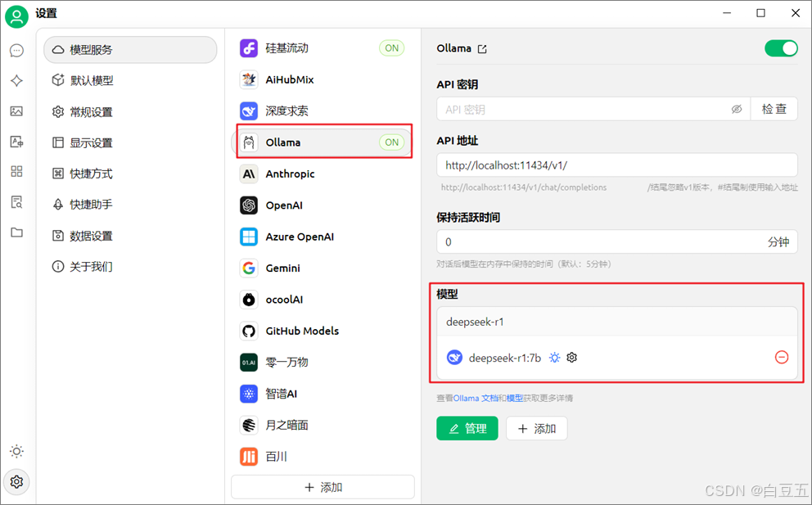Select the OpenAI provider
The image size is (812, 505).
pos(323,205)
